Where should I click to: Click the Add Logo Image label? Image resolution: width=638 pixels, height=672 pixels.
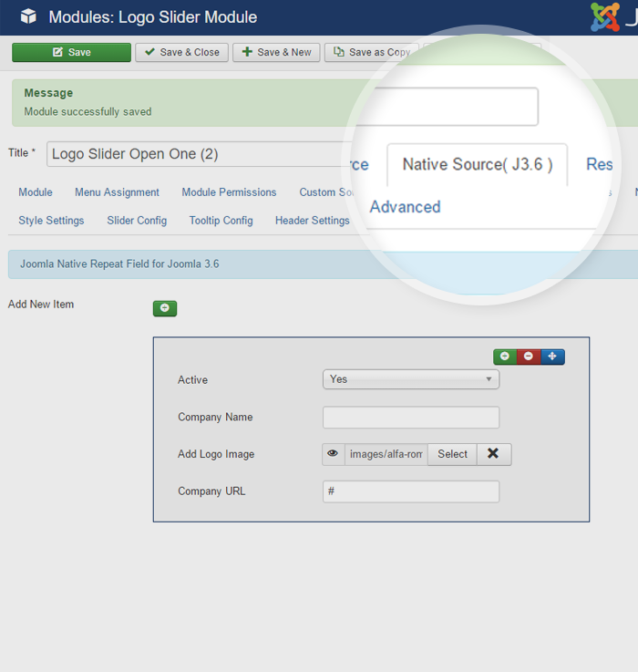pyautogui.click(x=216, y=454)
